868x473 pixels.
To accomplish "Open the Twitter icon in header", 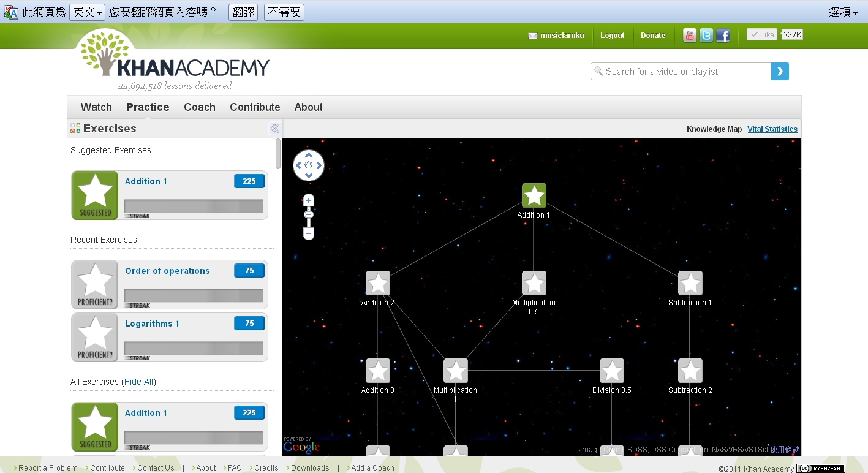I will (706, 36).
